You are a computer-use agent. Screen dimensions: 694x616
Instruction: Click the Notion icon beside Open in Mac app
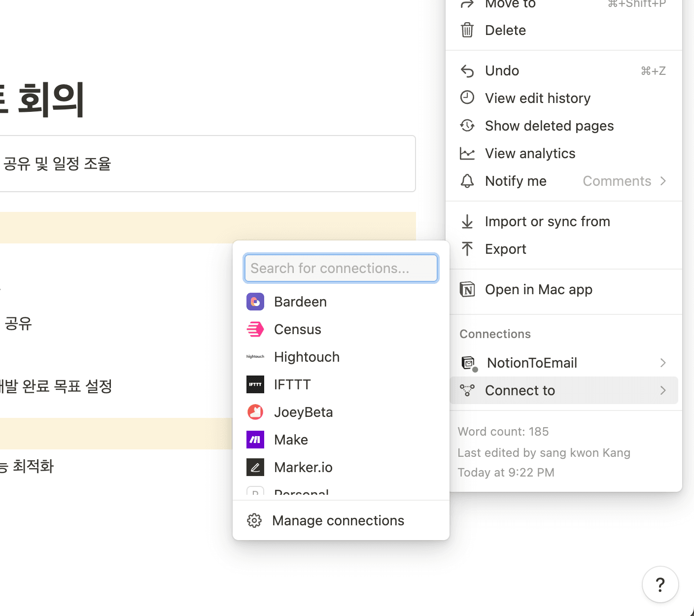coord(467,289)
